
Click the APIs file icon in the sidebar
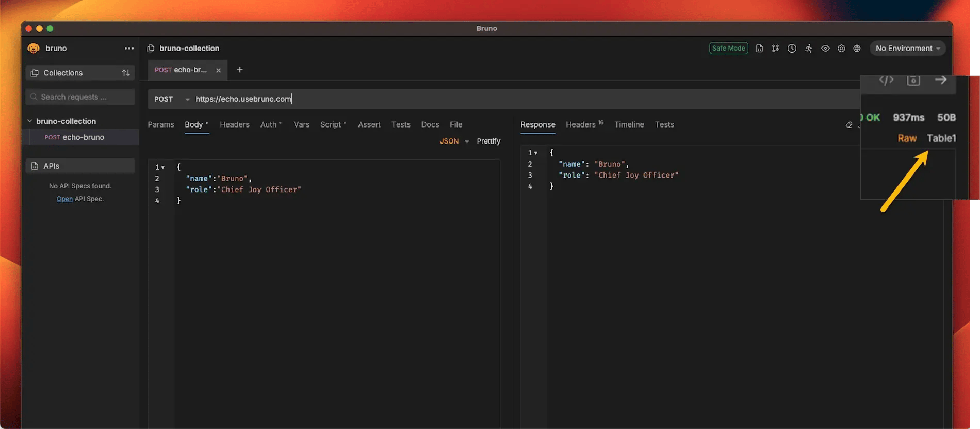tap(35, 166)
